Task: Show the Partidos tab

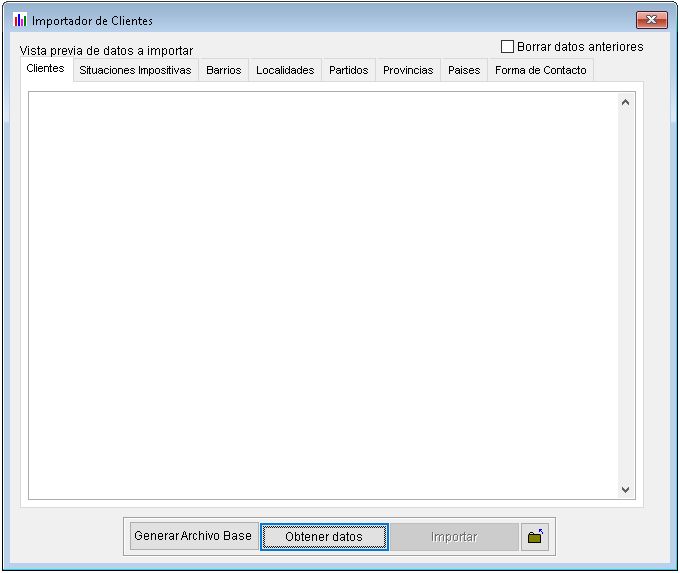Action: point(348,71)
